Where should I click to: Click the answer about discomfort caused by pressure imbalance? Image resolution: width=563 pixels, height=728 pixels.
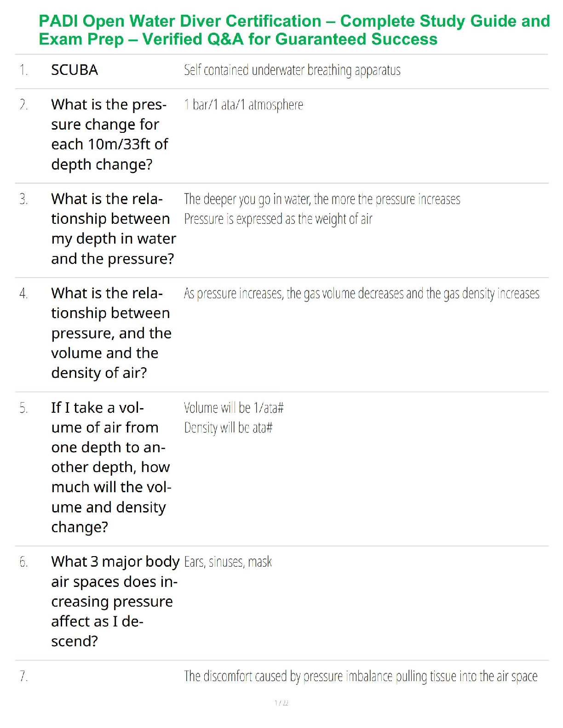(361, 676)
